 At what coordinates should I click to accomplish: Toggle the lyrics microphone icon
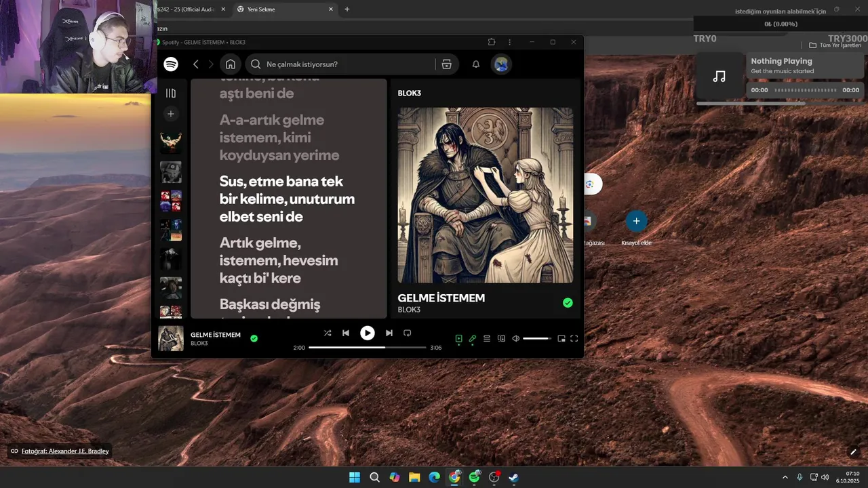coord(473,338)
